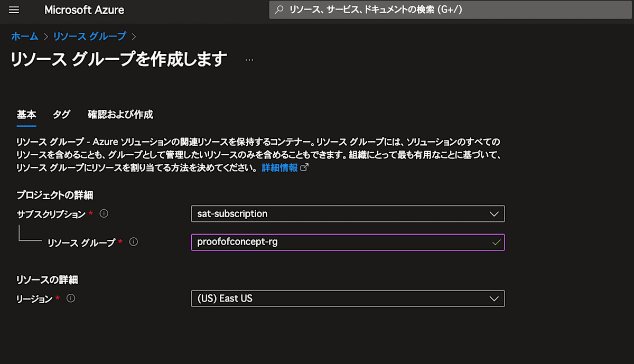
Task: Click the Microsoft Azure logo text
Action: 85,10
